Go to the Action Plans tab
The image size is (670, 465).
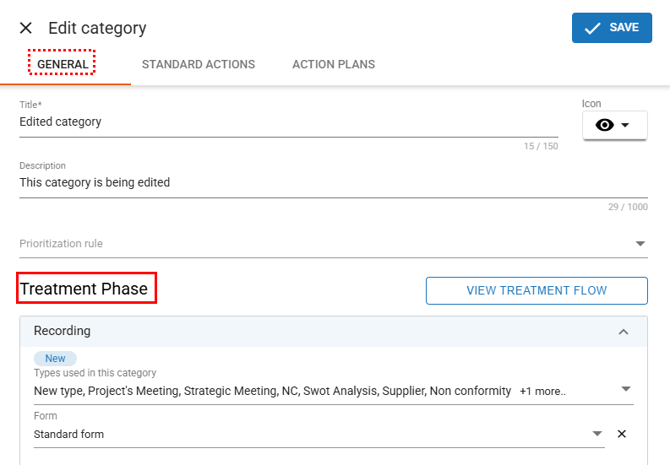click(333, 64)
